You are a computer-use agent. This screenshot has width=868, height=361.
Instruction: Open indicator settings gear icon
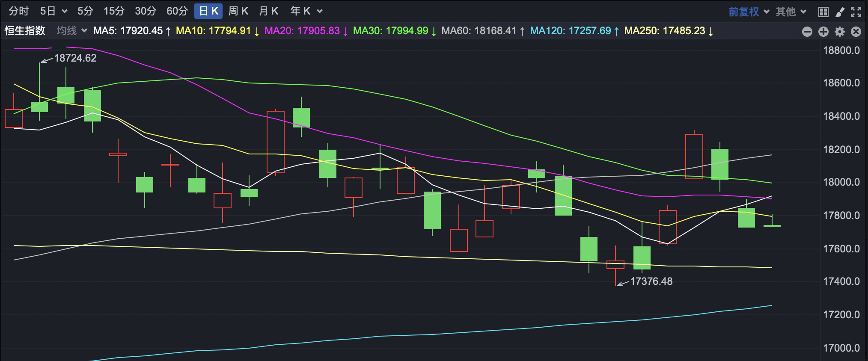pos(840,31)
